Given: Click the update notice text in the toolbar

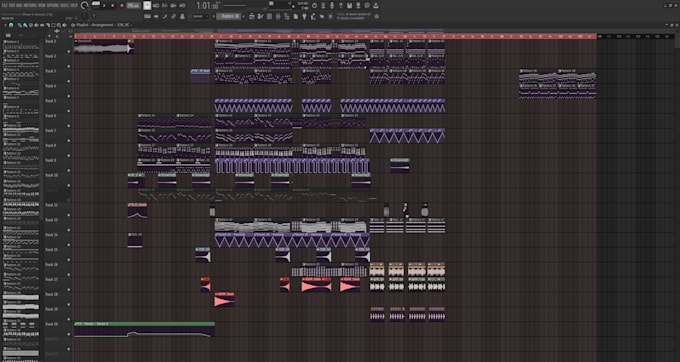Looking at the screenshot, I should click(353, 16).
